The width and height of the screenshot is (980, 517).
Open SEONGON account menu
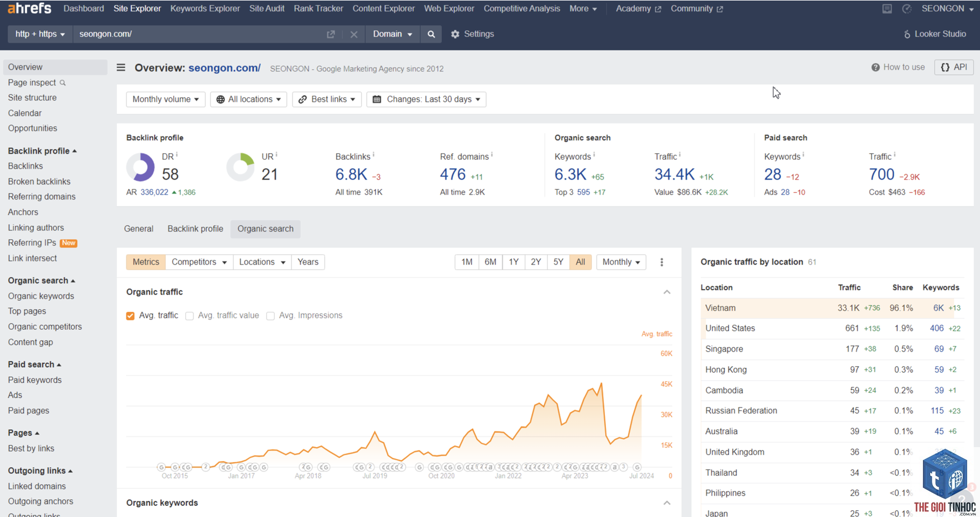coord(948,8)
